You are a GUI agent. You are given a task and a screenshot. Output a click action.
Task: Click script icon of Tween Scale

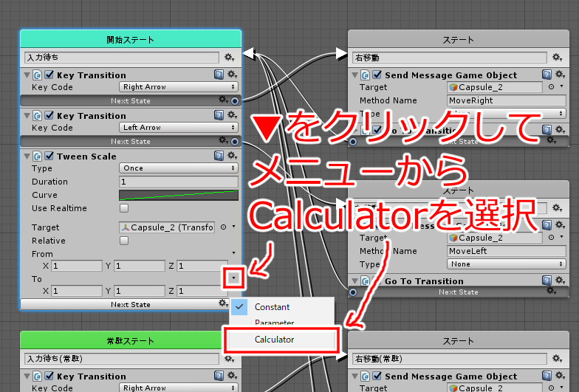click(x=37, y=157)
